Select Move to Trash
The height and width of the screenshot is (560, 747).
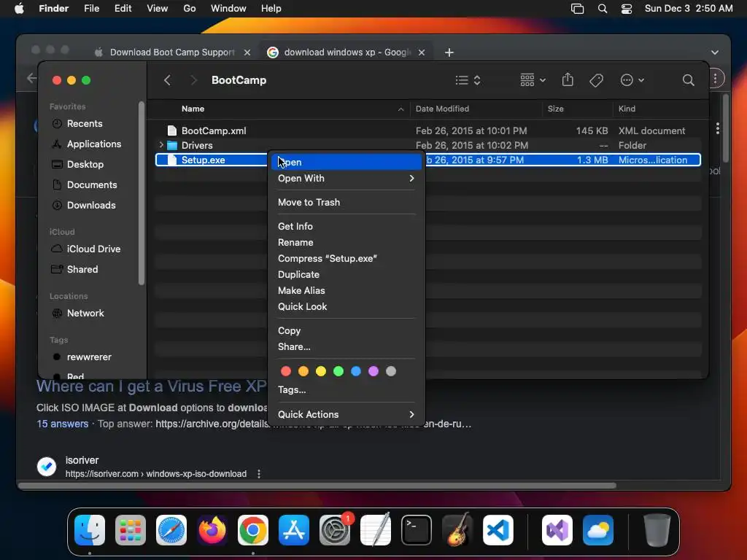347,202
